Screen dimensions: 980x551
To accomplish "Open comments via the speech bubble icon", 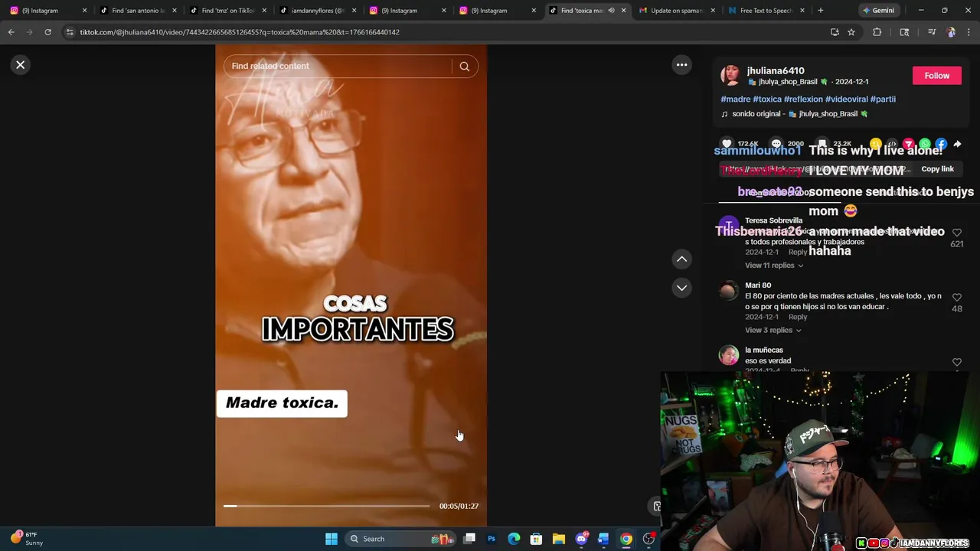I will pyautogui.click(x=776, y=144).
